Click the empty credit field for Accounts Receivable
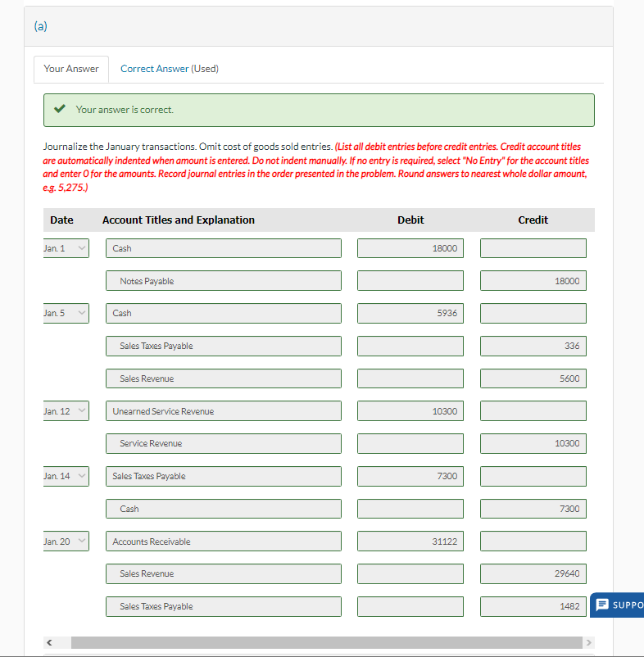This screenshot has width=644, height=657. (533, 541)
